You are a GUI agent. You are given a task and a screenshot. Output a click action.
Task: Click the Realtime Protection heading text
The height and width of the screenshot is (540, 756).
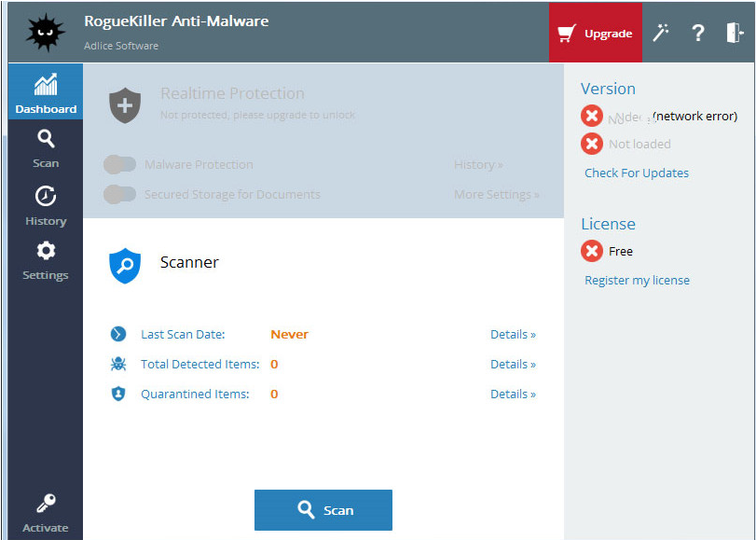coord(232,93)
